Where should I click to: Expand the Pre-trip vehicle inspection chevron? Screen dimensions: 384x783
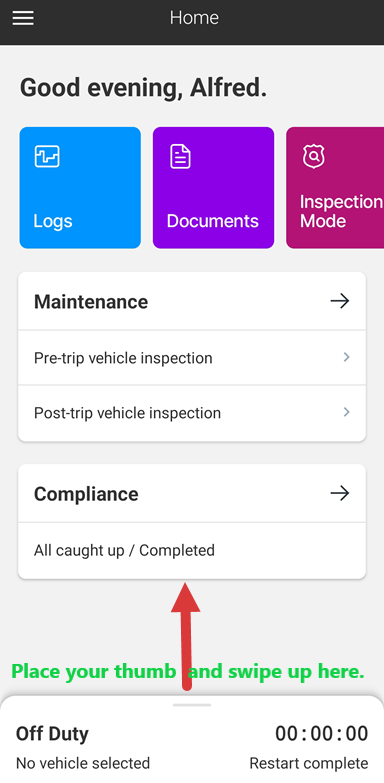click(x=347, y=357)
